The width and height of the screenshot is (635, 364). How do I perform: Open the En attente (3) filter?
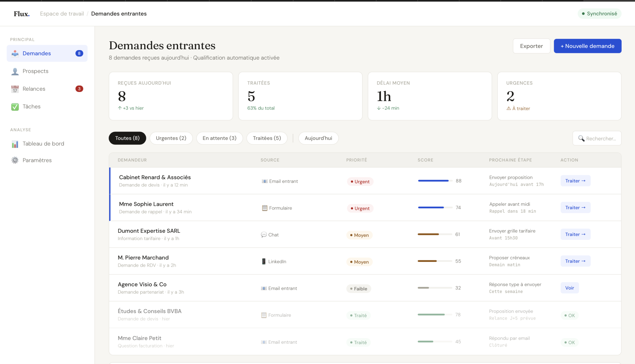tap(219, 138)
